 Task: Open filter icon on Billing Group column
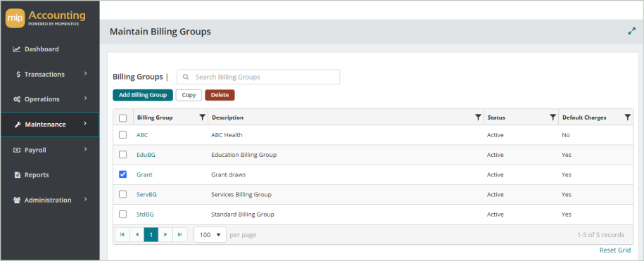(x=202, y=117)
